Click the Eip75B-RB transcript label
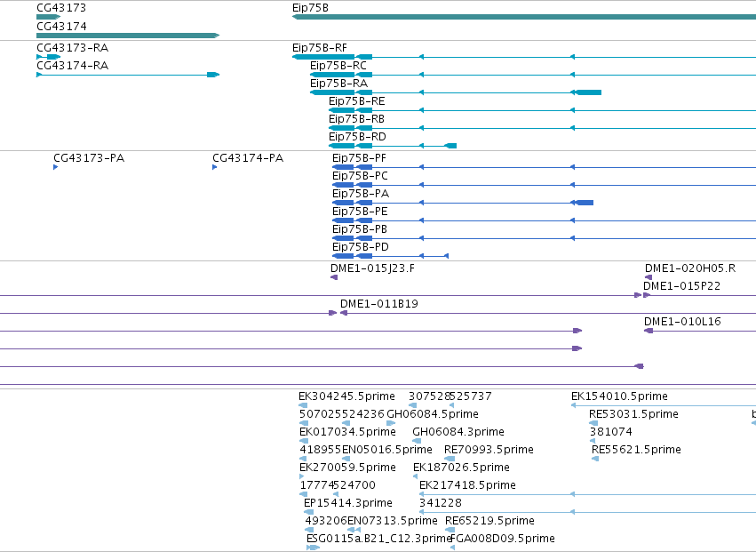The height and width of the screenshot is (552, 756). tap(356, 119)
